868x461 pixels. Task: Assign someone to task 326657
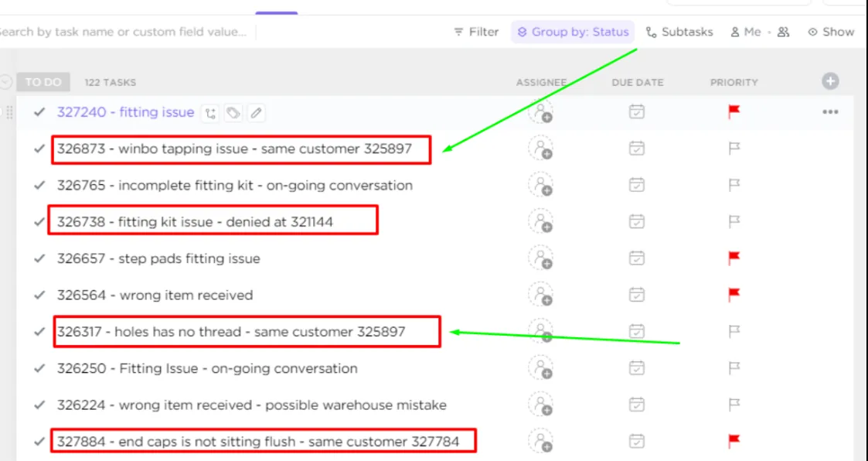541,258
